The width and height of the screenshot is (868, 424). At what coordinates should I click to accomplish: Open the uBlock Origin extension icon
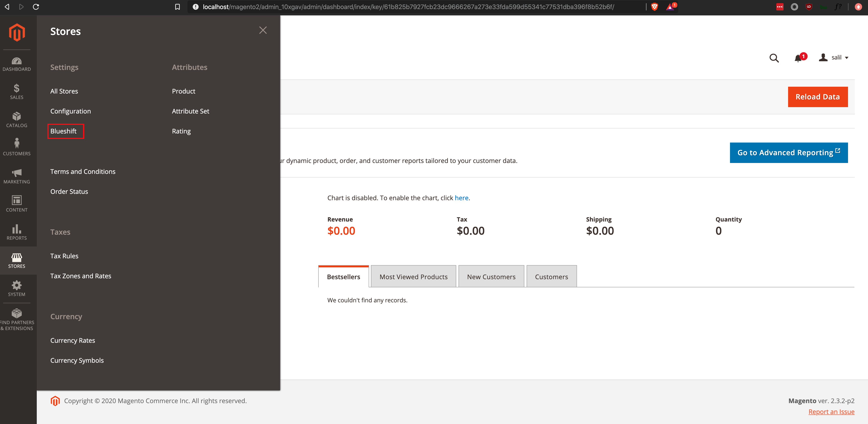[x=809, y=7]
